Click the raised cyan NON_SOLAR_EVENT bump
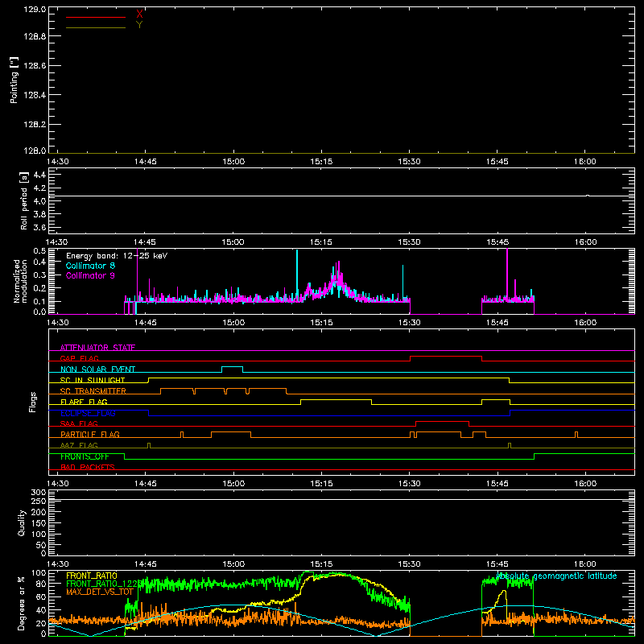Viewport: 644px width, 644px height. click(232, 367)
